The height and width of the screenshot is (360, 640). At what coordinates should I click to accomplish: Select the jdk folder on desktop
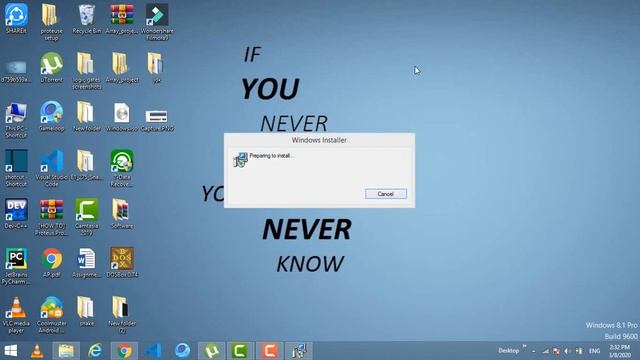tap(157, 68)
